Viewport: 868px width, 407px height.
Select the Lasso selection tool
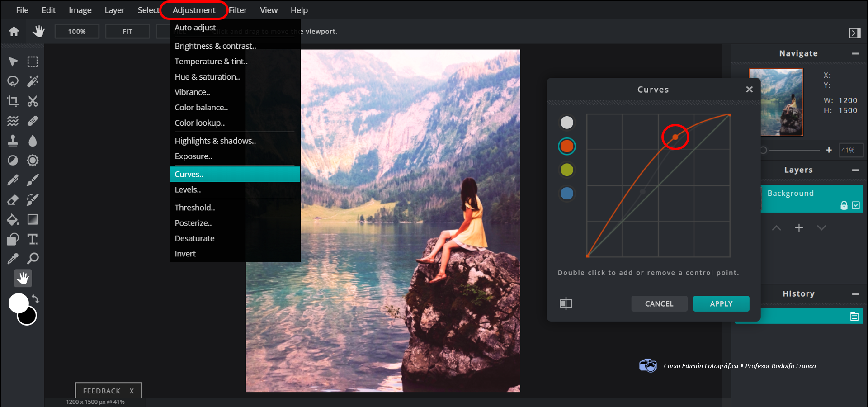[13, 81]
